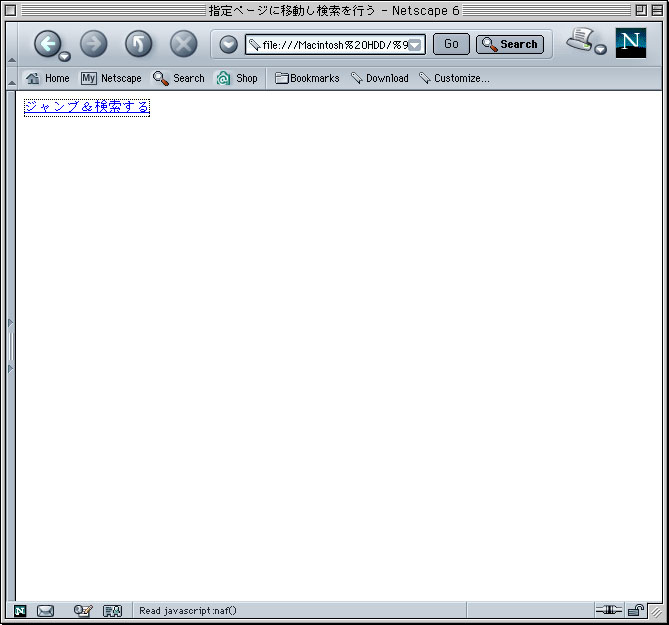Collapse the window with the windowshade box
Image resolution: width=669 pixels, height=625 pixels.
[x=657, y=10]
